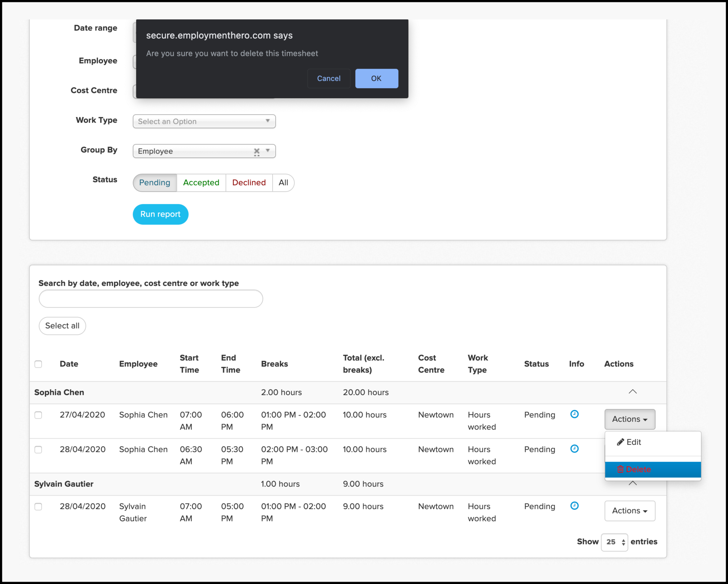Open Actions dropdown for Sylvain Gautier row
Screen dimensions: 728x584
tap(629, 511)
